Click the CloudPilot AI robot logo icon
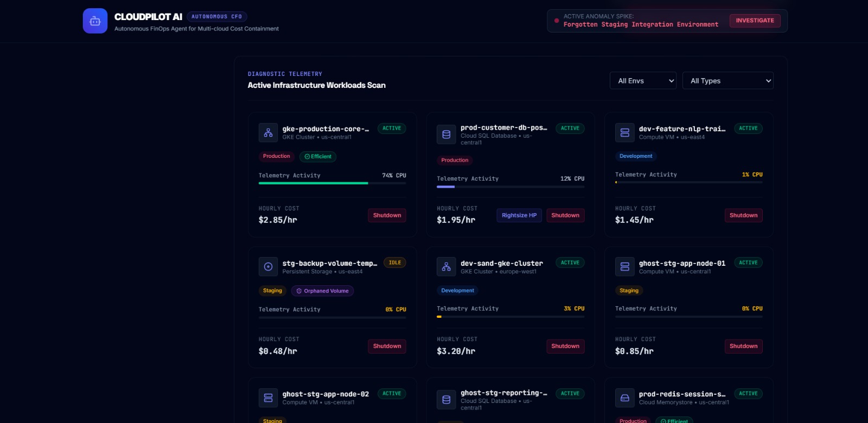This screenshot has height=423, width=868. (x=95, y=21)
